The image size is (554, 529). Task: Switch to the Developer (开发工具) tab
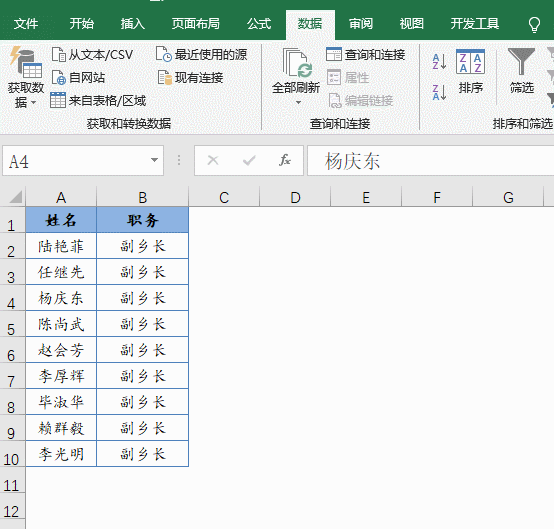(x=475, y=24)
